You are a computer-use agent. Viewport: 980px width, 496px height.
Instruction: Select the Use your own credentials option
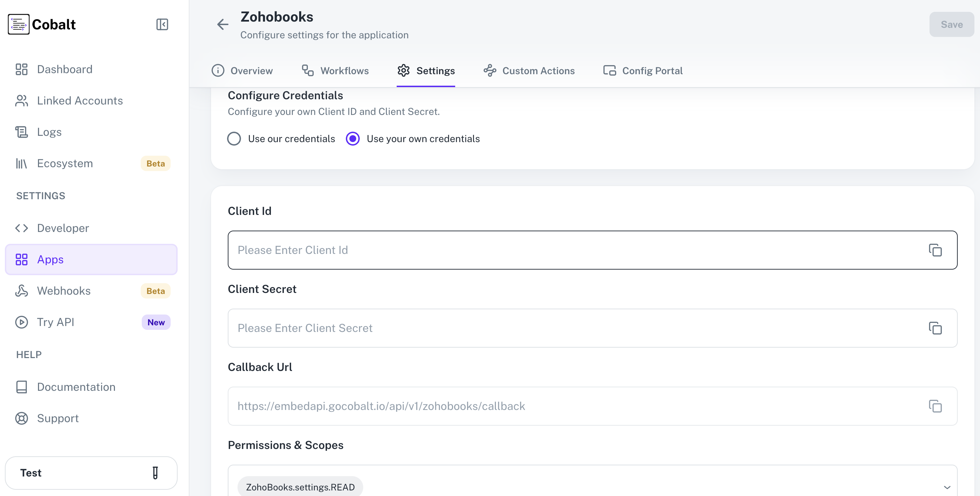coord(352,138)
